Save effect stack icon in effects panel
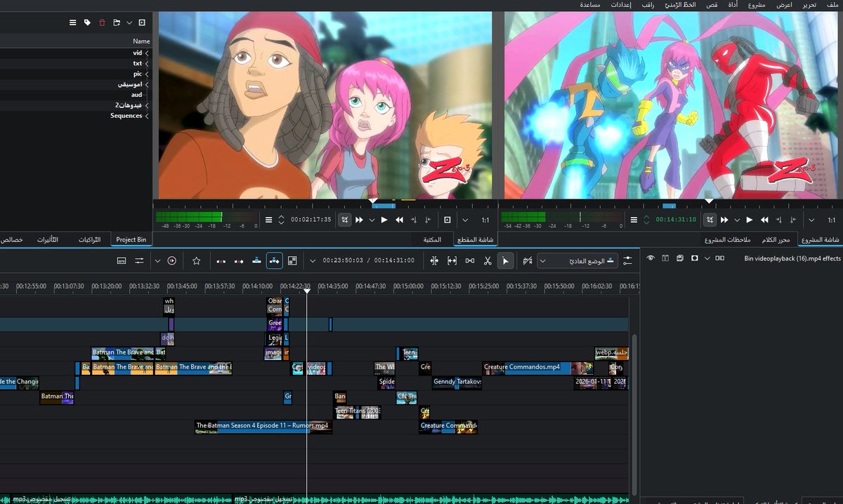Viewport: 843px width, 504px height. pos(679,258)
